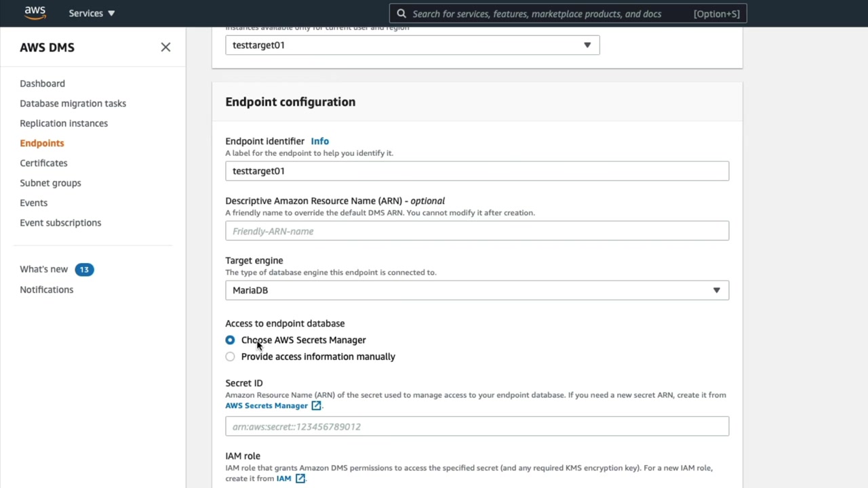Click the search magnifier icon
Image resolution: width=868 pixels, height=488 pixels.
401,14
